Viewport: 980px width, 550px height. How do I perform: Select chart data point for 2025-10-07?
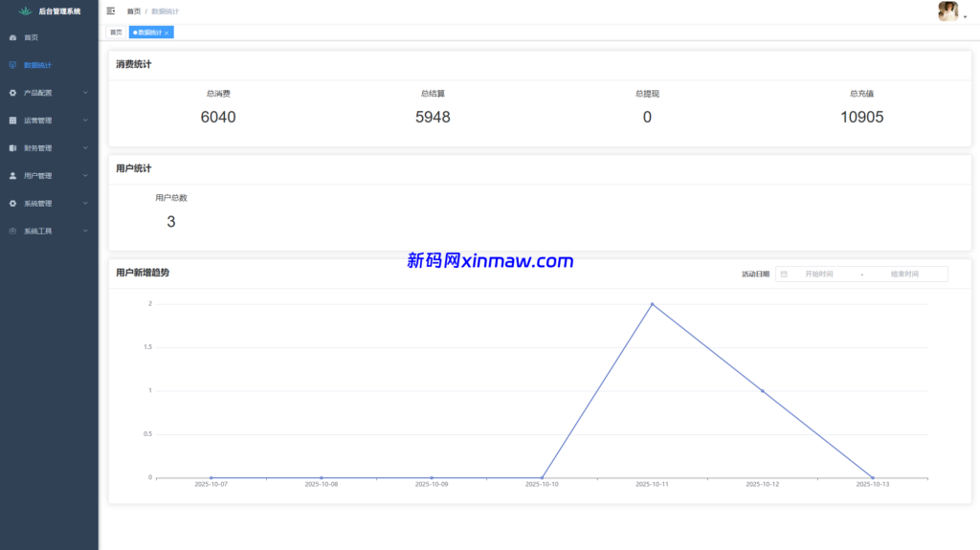click(212, 477)
